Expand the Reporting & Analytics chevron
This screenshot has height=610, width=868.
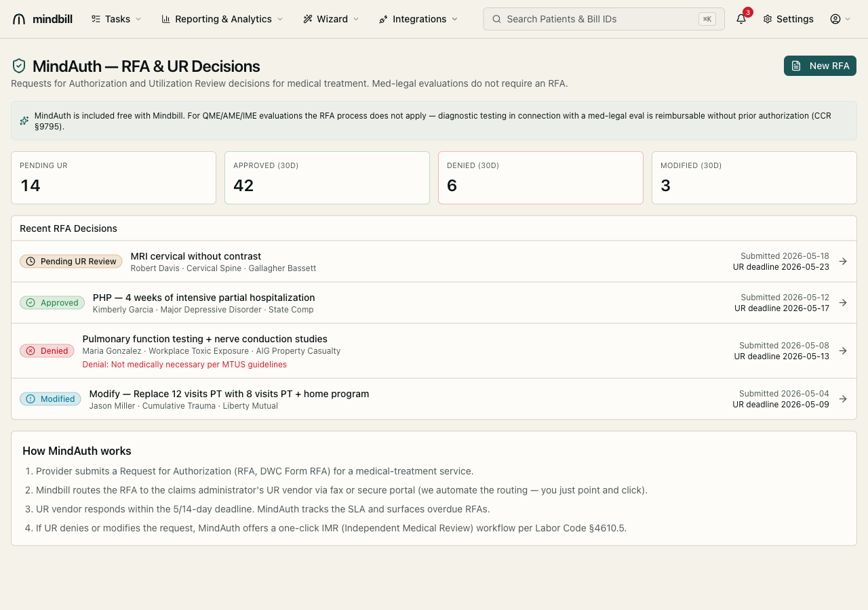[280, 19]
